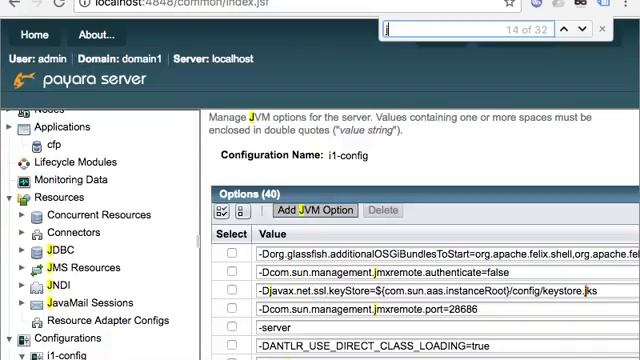Click the JMS Resources icon
Screen dimensions: 640x360
[x=37, y=269]
